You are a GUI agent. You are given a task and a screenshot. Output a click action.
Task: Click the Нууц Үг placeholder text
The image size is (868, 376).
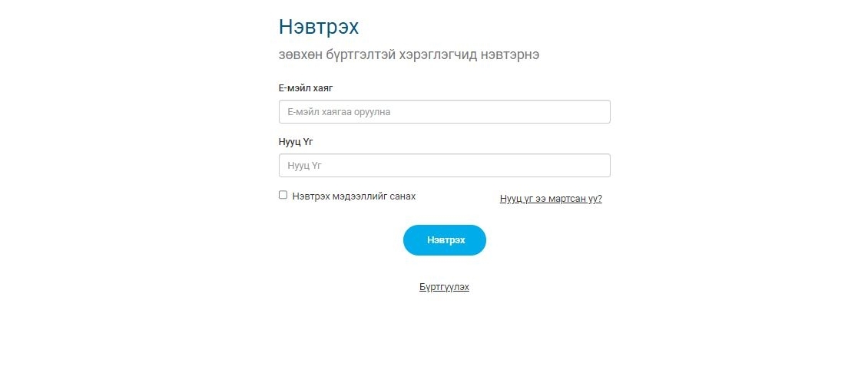coord(304,165)
